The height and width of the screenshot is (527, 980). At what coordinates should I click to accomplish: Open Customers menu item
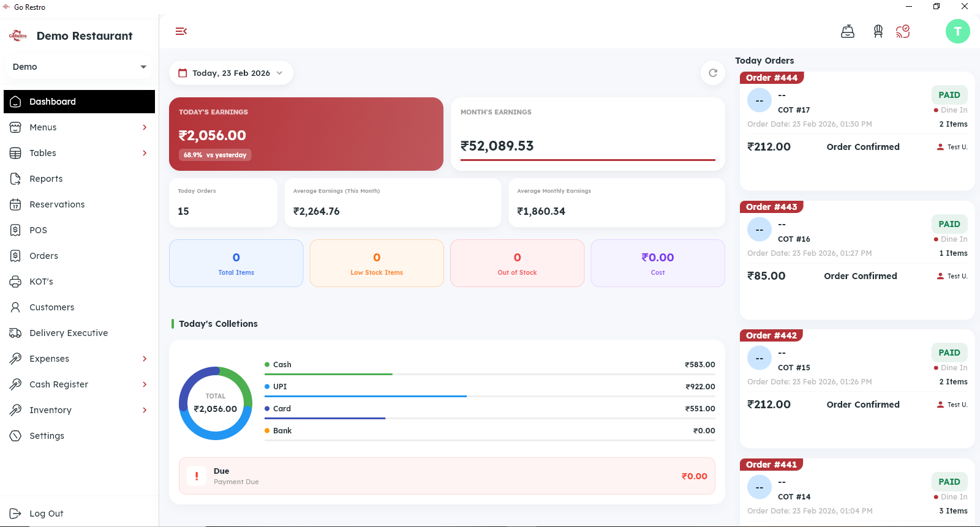point(79,307)
